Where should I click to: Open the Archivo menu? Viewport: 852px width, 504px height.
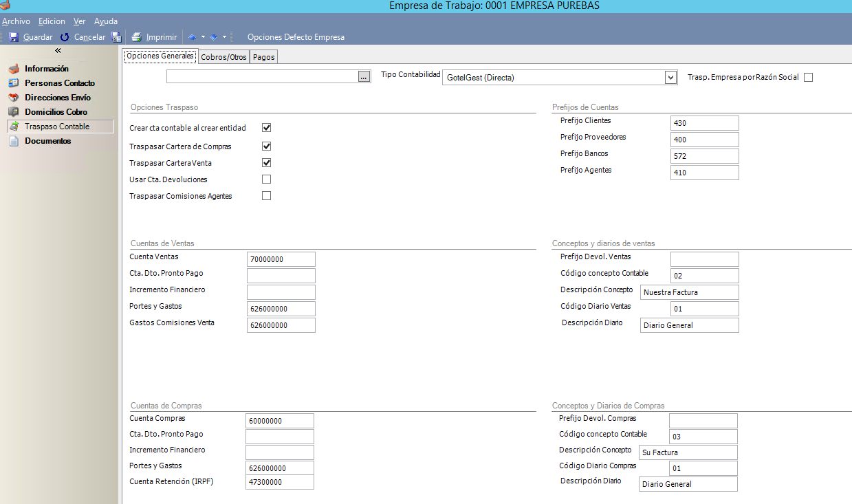tap(16, 21)
